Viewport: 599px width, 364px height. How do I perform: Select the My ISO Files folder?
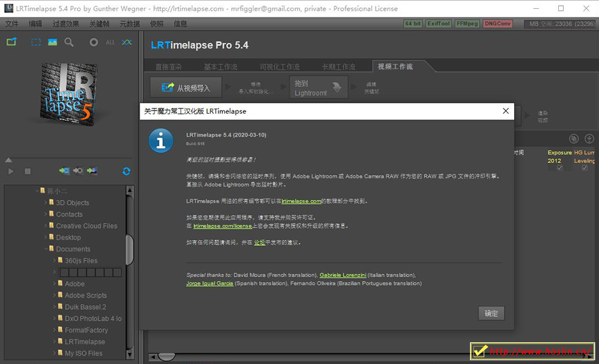(x=83, y=353)
